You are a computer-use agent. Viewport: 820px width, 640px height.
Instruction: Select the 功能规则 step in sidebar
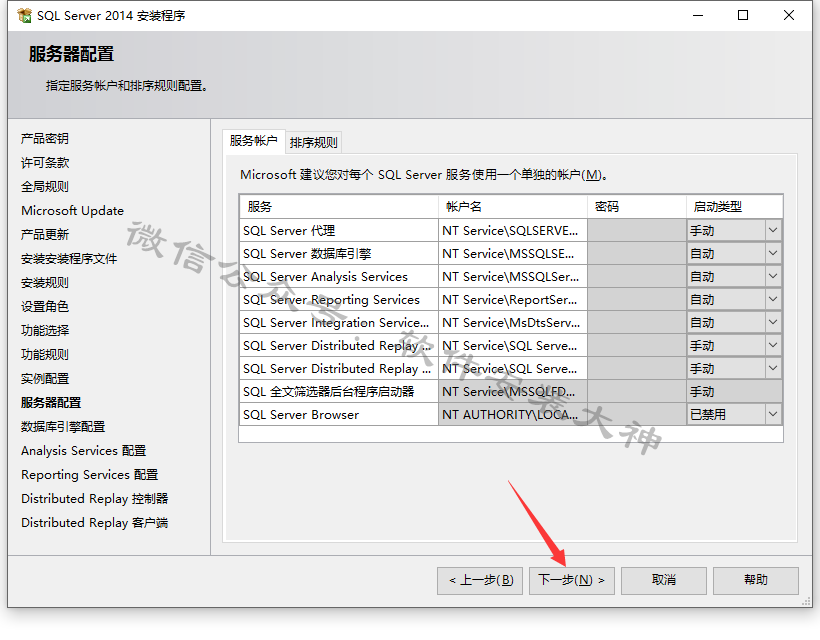coord(45,355)
